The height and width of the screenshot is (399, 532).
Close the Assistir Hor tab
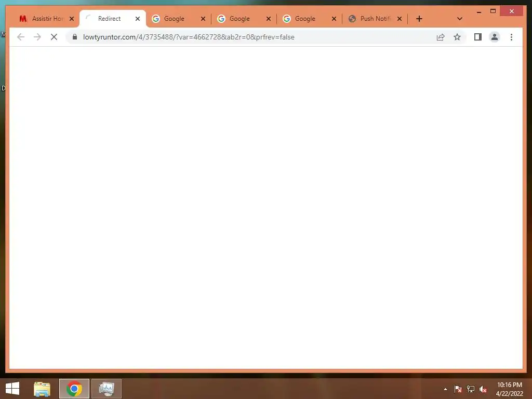pyautogui.click(x=72, y=19)
